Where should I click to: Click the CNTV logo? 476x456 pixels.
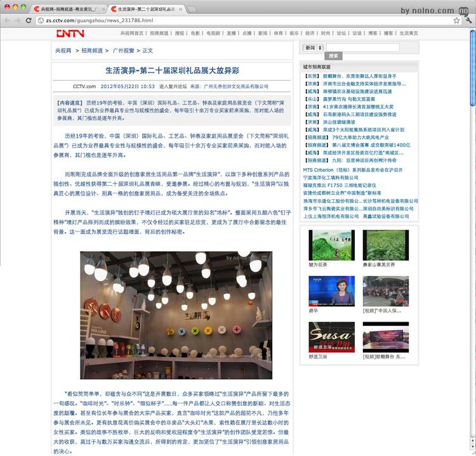(69, 34)
